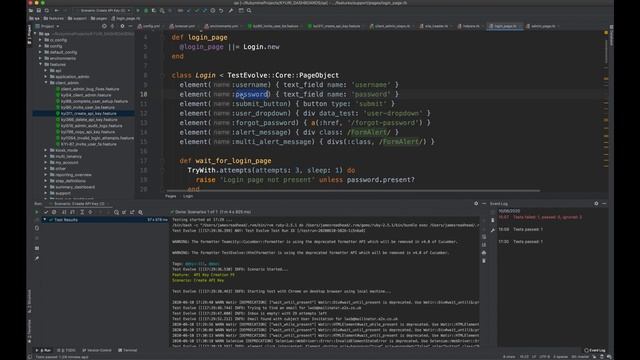Click the Rollback/undo arrow icon in toolbar
Image resolution: width=640 pixels, height=360 pixels.
(x=221, y=11)
